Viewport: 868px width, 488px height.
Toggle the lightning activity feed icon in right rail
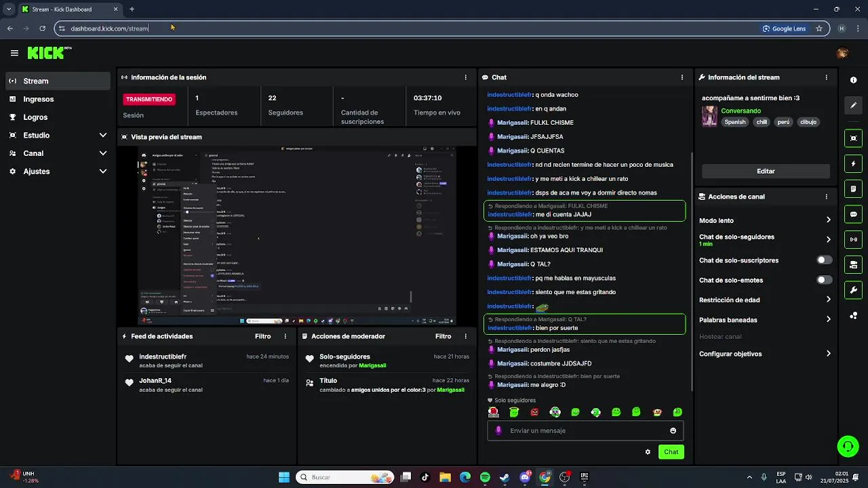pos(853,163)
